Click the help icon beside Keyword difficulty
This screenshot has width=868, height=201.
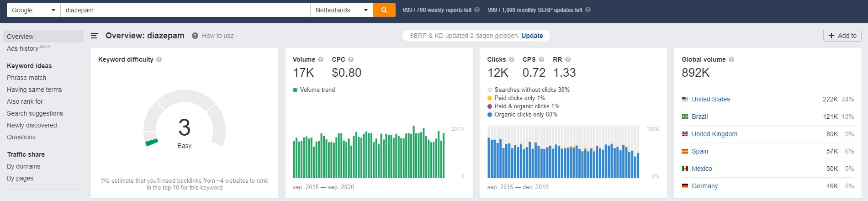[x=159, y=59]
